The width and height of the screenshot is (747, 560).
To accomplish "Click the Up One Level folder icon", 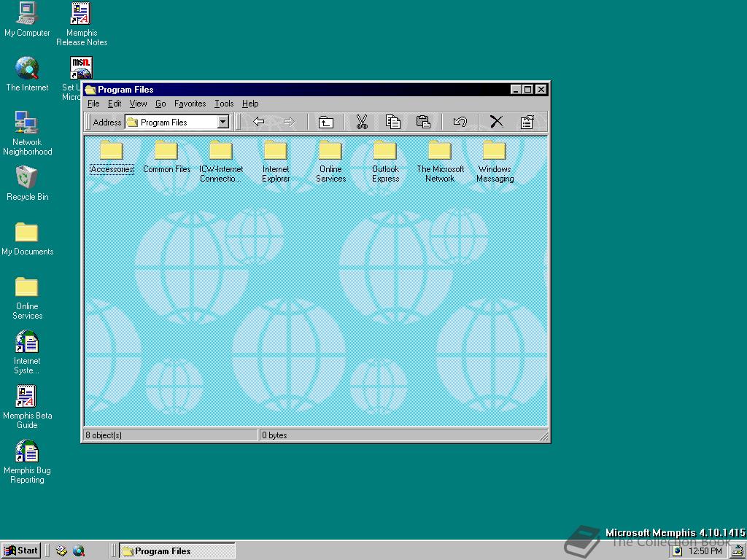I will coord(325,122).
